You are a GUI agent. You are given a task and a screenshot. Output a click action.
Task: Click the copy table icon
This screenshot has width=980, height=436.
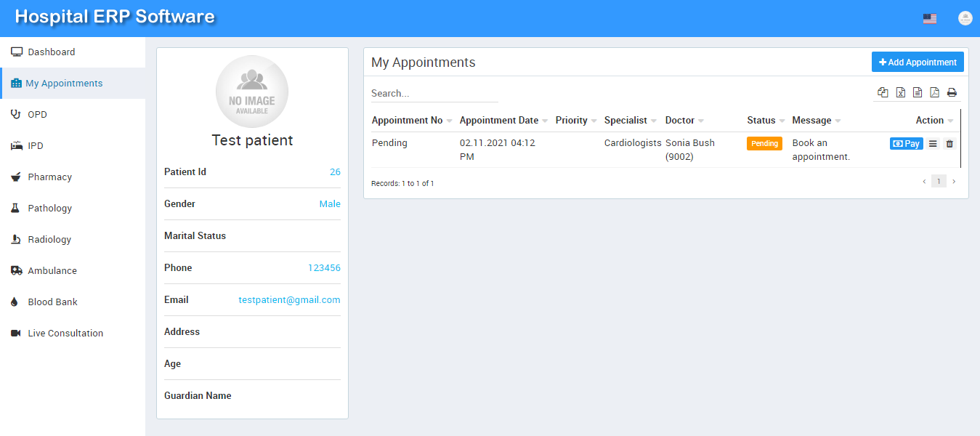pos(883,92)
